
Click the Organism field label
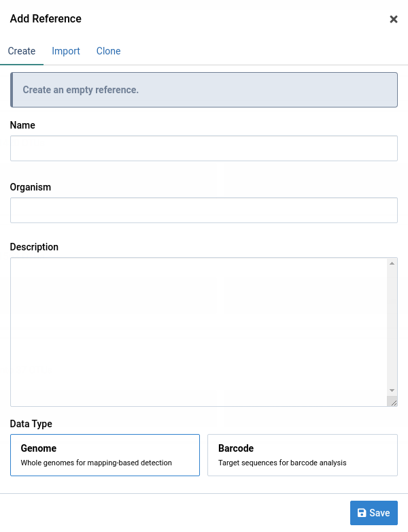(31, 187)
